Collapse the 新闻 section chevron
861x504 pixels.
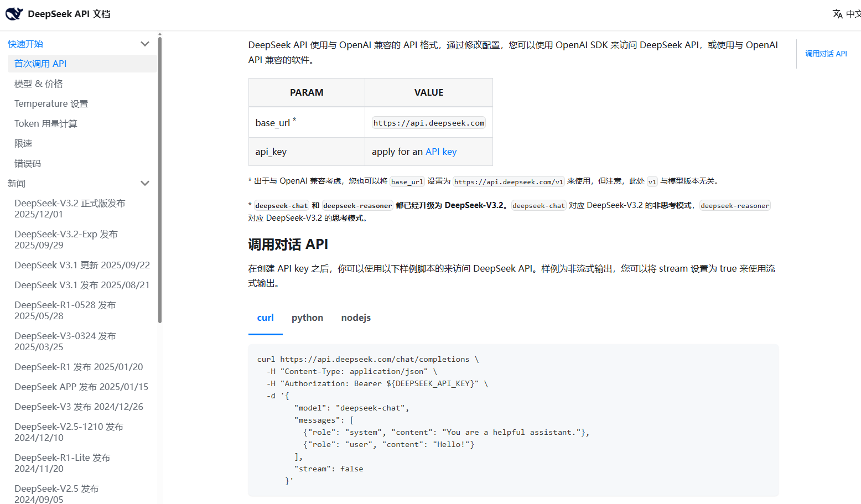click(145, 183)
